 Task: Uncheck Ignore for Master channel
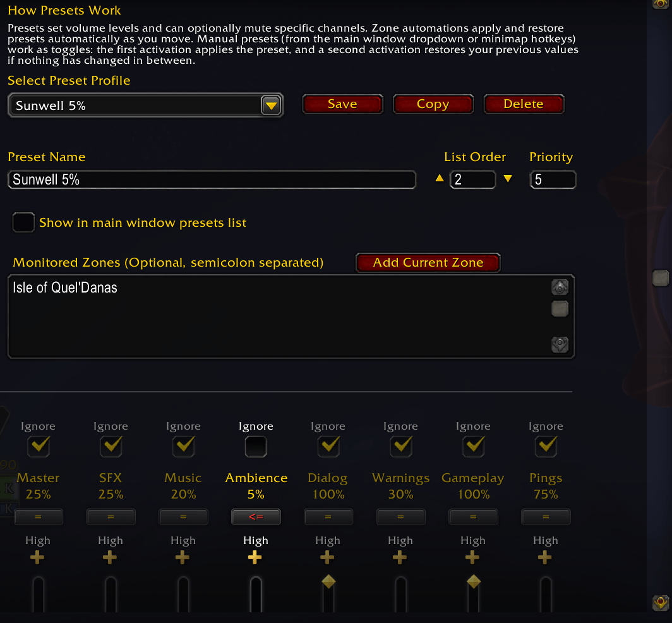(39, 446)
